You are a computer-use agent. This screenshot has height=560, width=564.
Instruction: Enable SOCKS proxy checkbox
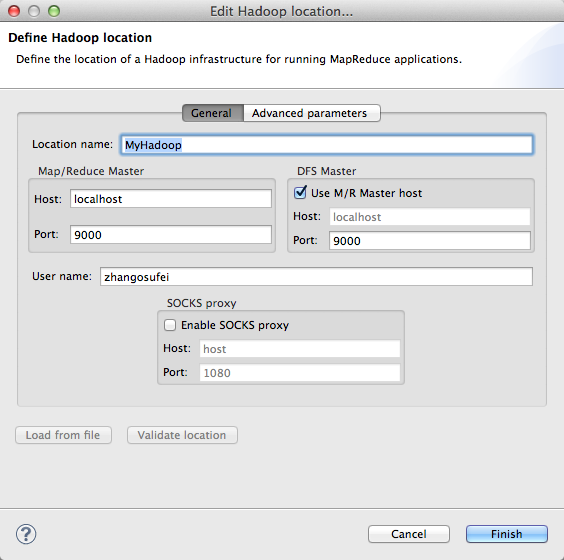pyautogui.click(x=170, y=325)
